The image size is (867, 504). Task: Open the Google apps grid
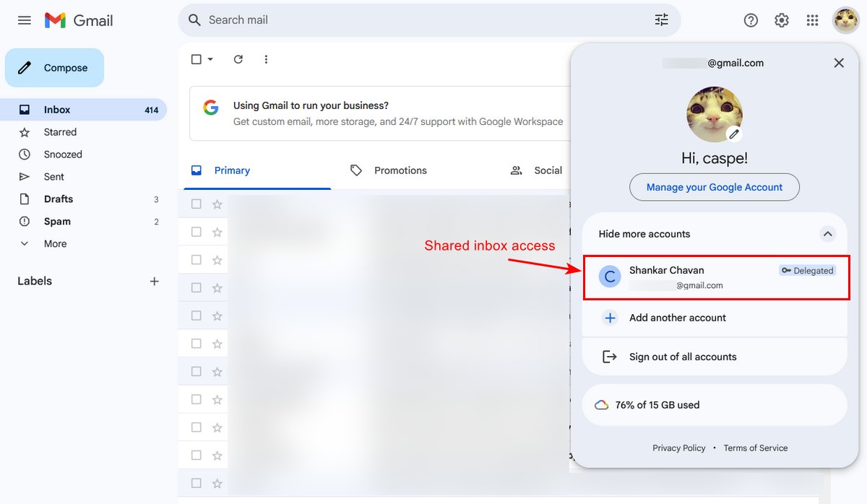pos(812,20)
